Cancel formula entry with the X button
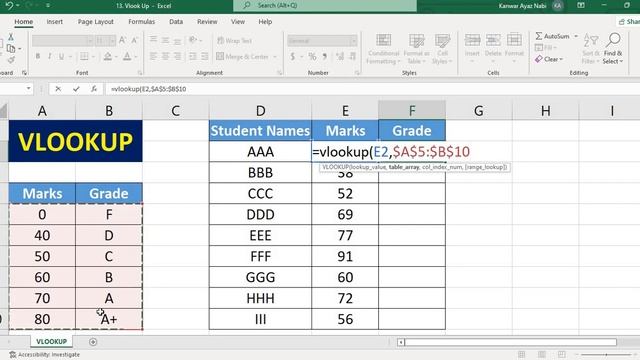The height and width of the screenshot is (360, 640). coord(58,89)
